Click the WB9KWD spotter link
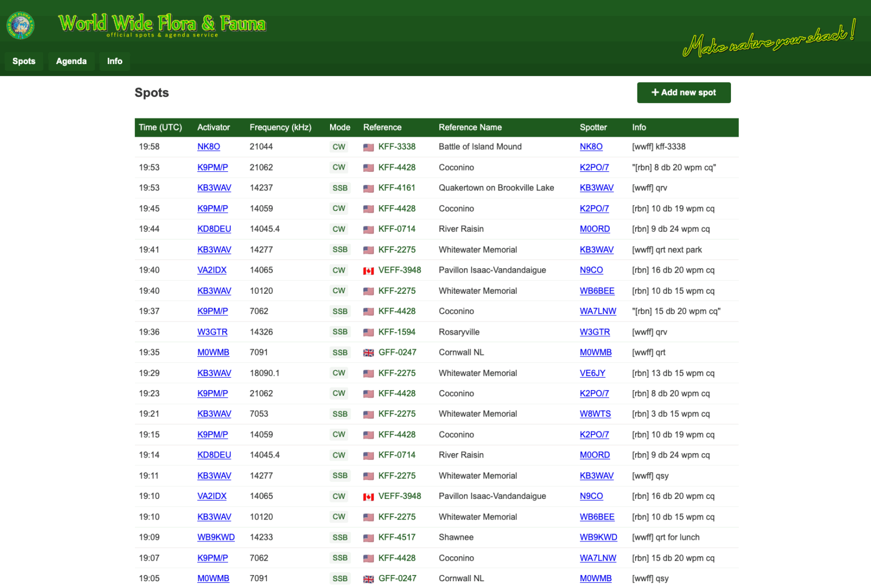871x588 pixels. (598, 537)
